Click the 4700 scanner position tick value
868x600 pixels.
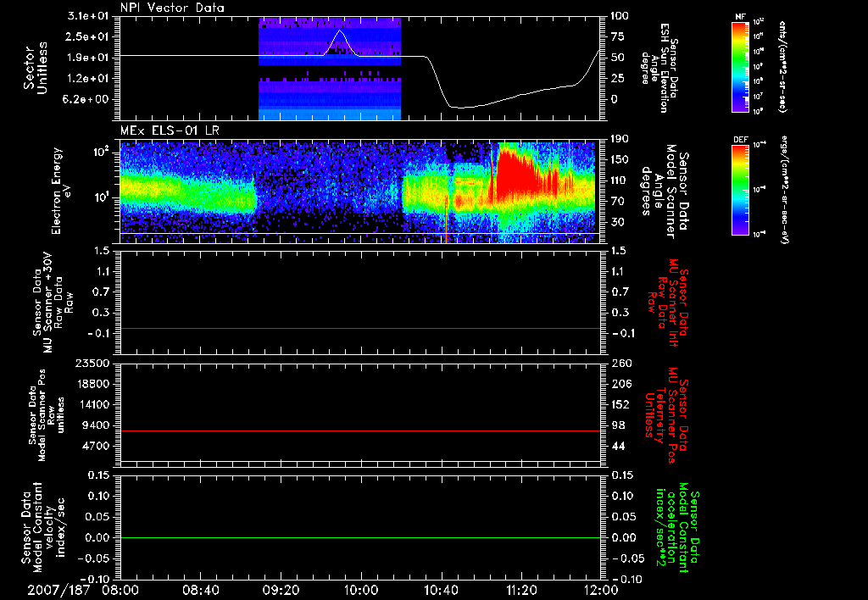(97, 446)
